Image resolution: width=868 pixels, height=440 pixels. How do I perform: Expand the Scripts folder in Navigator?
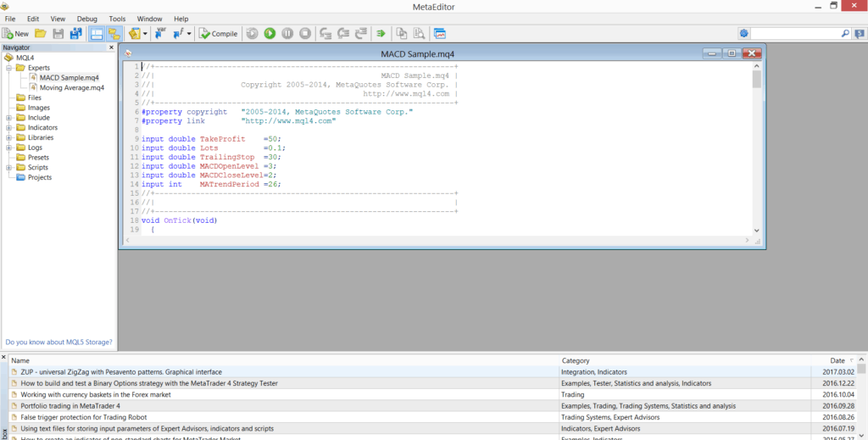pos(8,167)
